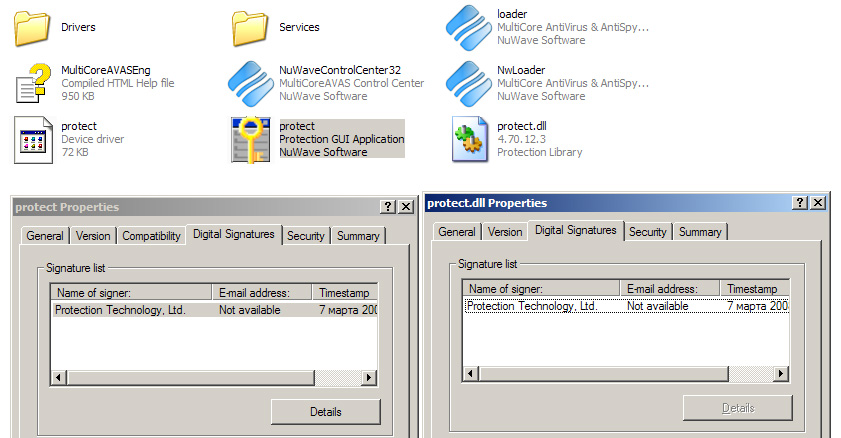This screenshot has height=438, width=841.
Task: Click horizontal scrollbar thumb in protect Properties list
Action: pos(190,377)
